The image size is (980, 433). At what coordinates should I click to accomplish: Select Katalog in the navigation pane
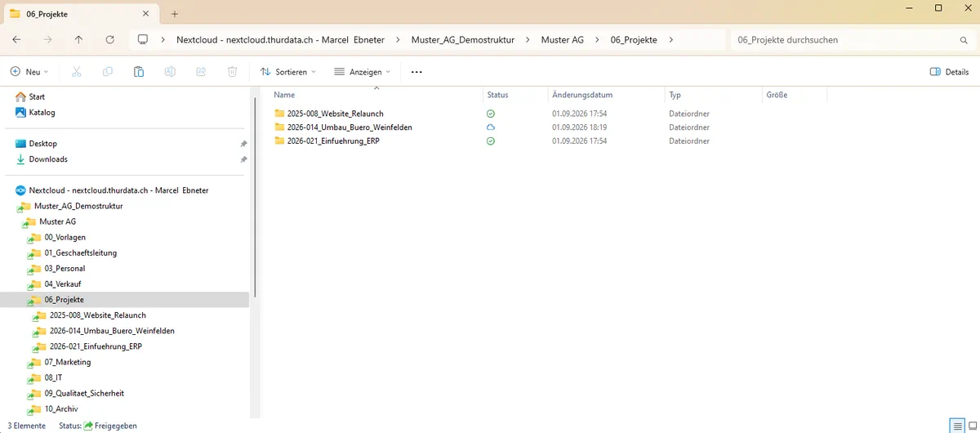(x=42, y=113)
